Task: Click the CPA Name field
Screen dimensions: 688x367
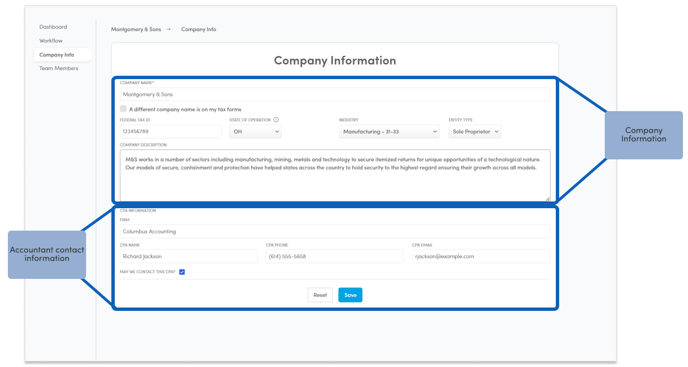Action: click(189, 256)
